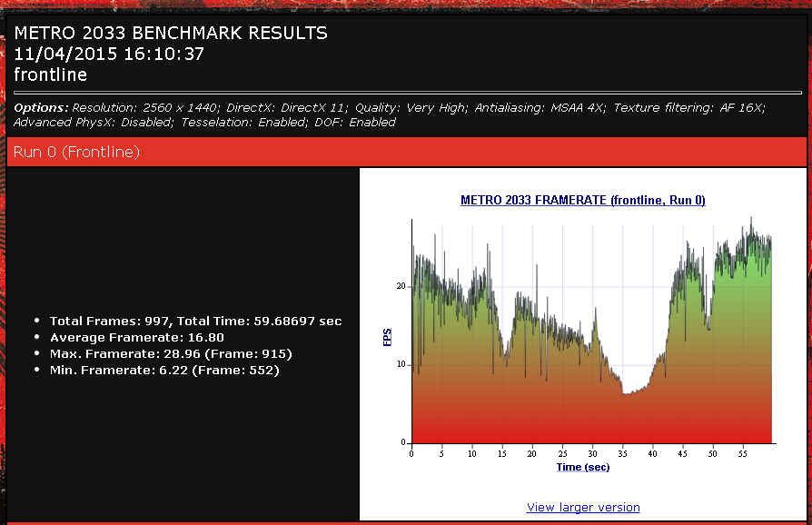Click the 20 FPS gridline label
The height and width of the screenshot is (525, 812).
pyautogui.click(x=401, y=286)
